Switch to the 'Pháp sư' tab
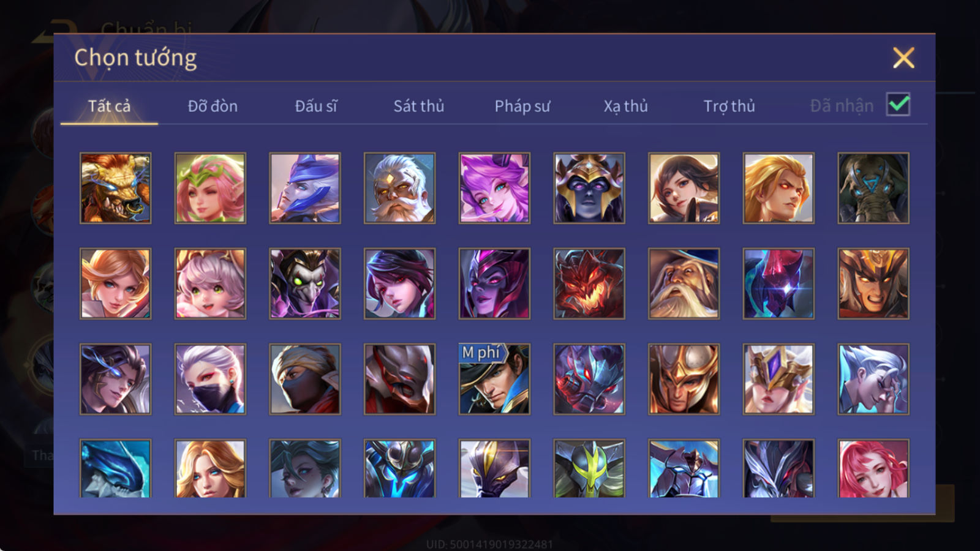 point(522,106)
